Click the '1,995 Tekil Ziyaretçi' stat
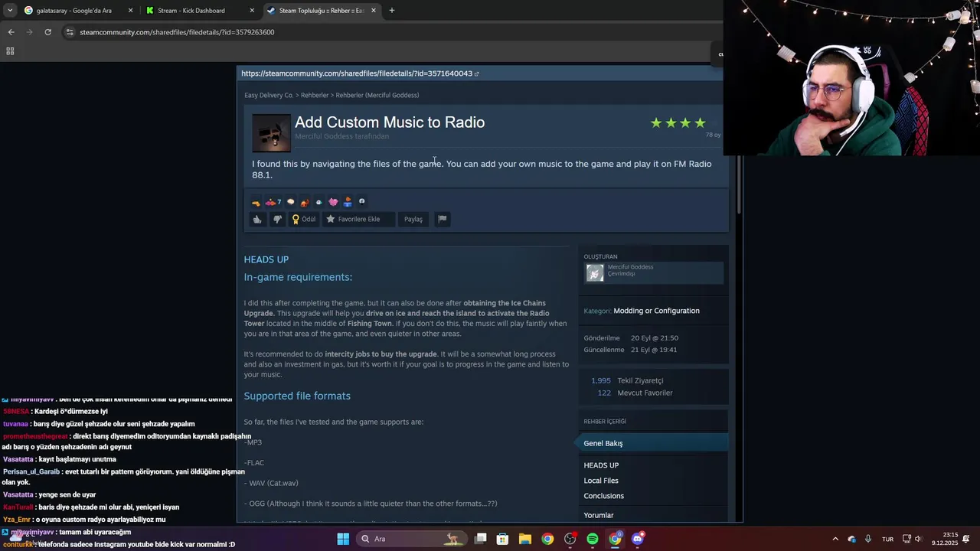 tap(627, 380)
